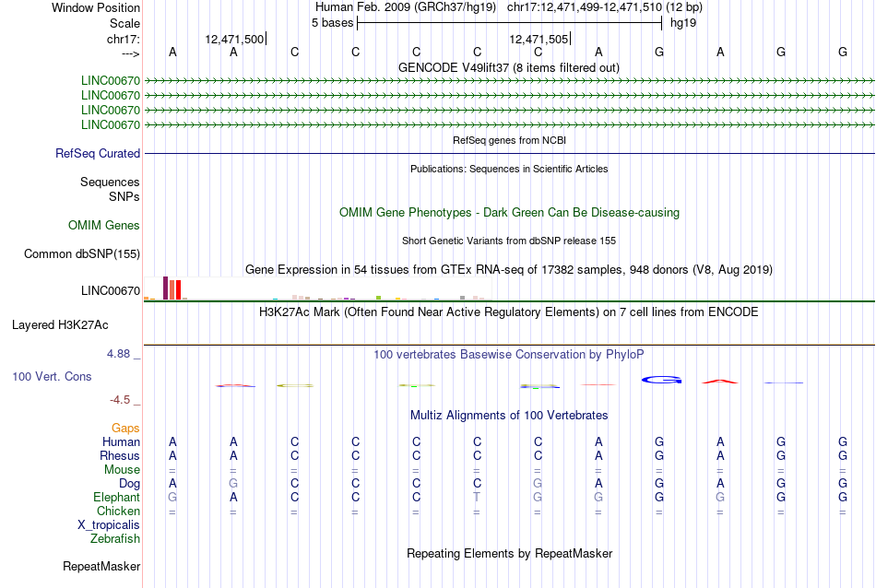Click the Elephant alignment row label
The width and height of the screenshot is (876, 588).
point(116,497)
